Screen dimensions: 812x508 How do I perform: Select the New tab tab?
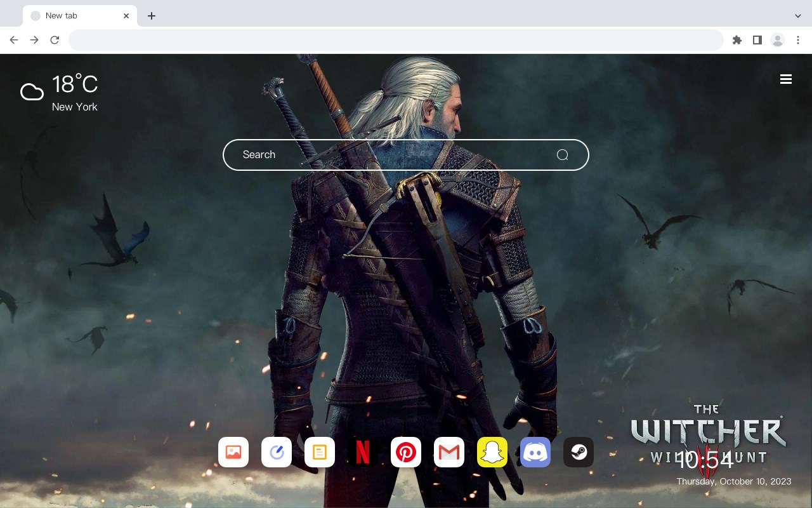(x=80, y=16)
